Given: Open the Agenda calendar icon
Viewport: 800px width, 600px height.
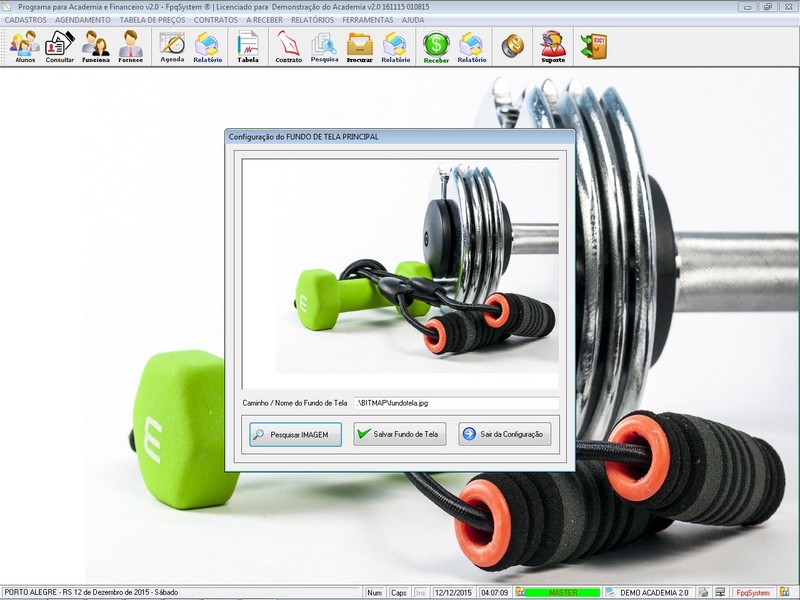Looking at the screenshot, I should pyautogui.click(x=172, y=47).
